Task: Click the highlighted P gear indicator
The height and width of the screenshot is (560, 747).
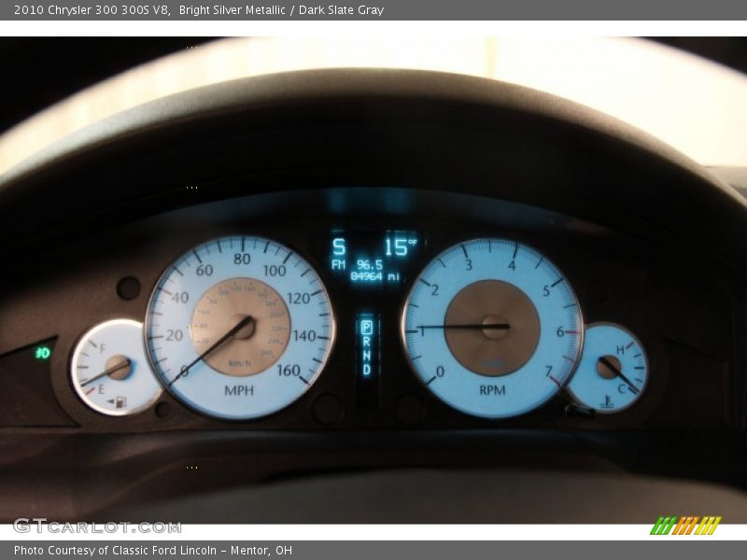Action: [x=366, y=328]
